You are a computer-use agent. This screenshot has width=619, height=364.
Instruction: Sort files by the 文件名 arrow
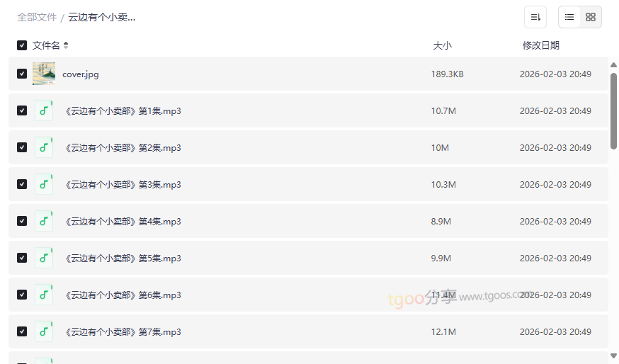pyautogui.click(x=66, y=45)
